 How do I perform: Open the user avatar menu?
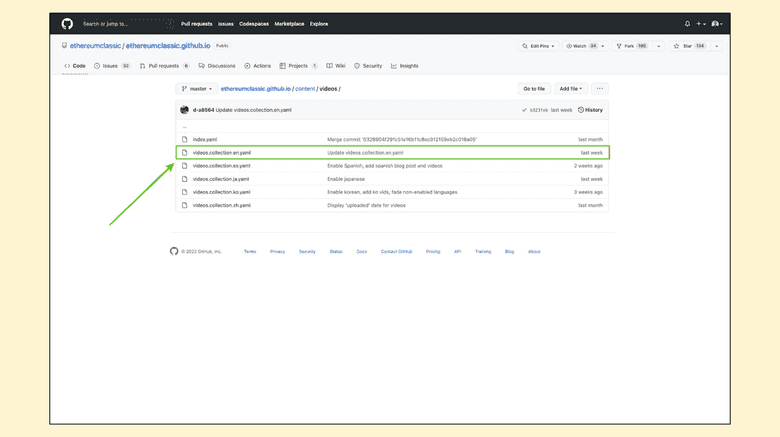pos(716,24)
